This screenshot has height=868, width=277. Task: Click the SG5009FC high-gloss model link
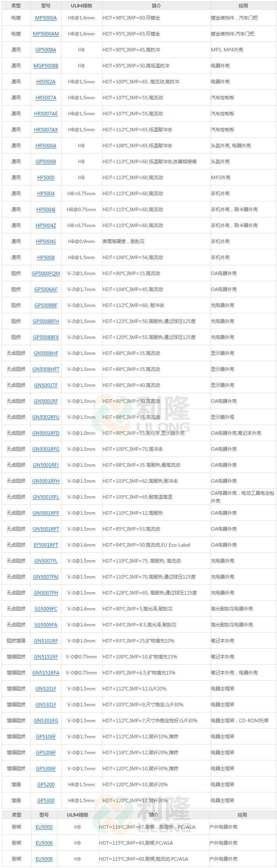click(46, 609)
